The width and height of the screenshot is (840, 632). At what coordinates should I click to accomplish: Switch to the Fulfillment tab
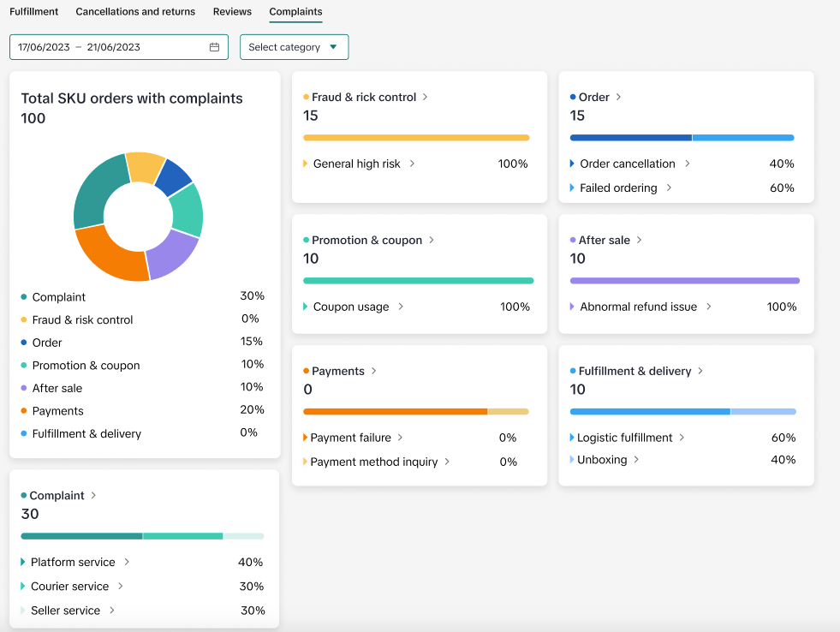(34, 12)
